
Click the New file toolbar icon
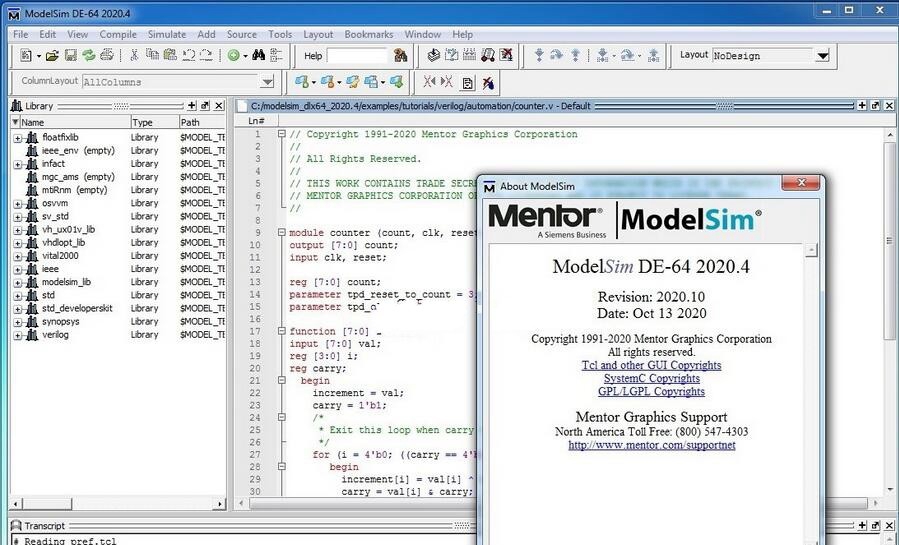26,56
